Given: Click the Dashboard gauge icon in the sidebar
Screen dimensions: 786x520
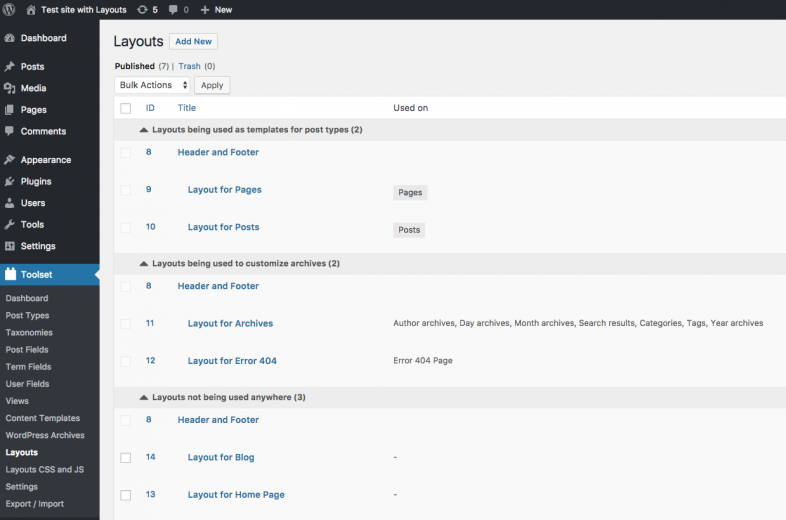Looking at the screenshot, I should pyautogui.click(x=10, y=38).
